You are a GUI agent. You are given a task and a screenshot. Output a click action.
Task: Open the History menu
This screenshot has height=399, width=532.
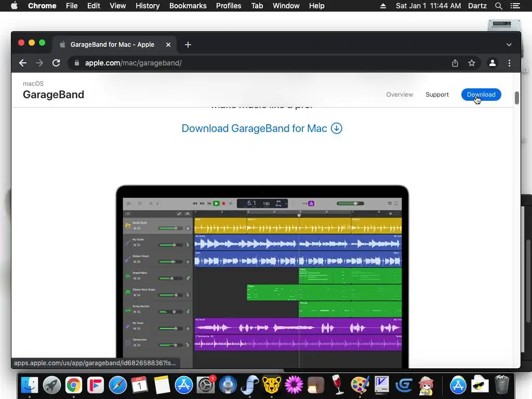pos(148,6)
